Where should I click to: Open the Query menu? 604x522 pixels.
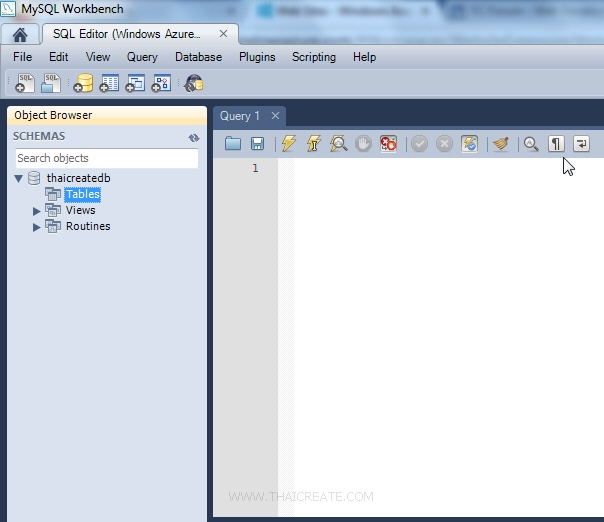(x=142, y=57)
